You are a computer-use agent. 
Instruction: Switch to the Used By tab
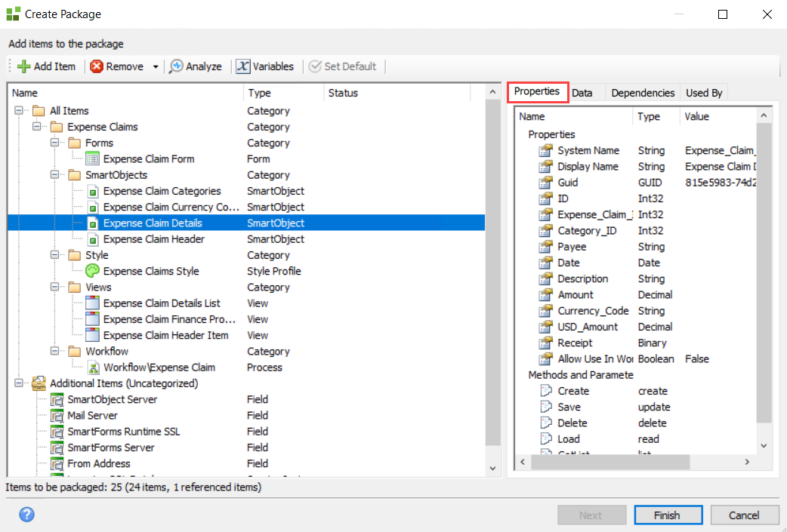703,93
